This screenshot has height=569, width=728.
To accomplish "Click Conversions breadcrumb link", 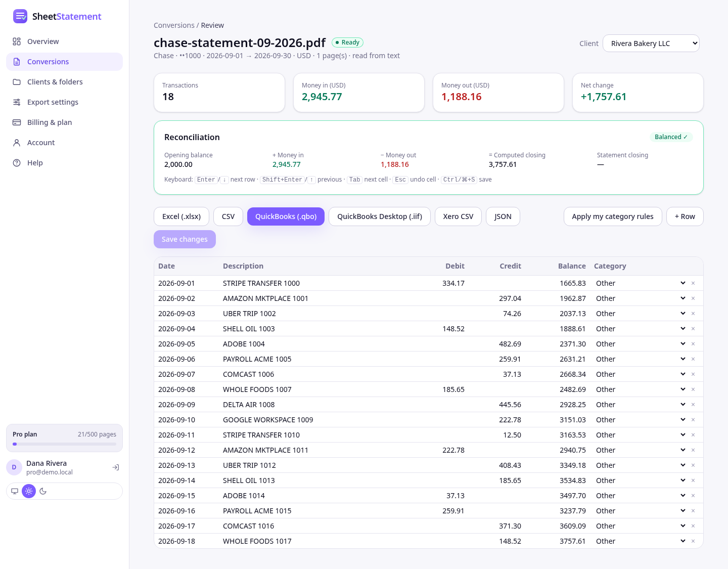I will click(174, 25).
